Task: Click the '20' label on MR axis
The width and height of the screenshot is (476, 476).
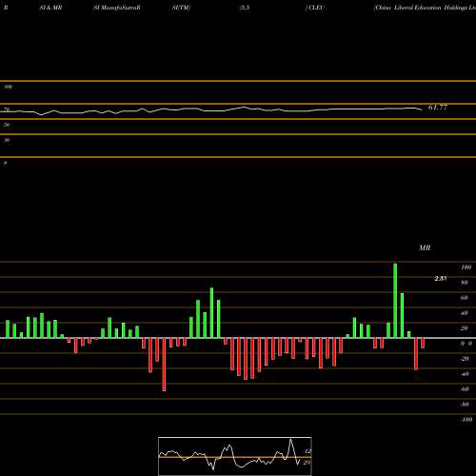Action: [x=465, y=328]
